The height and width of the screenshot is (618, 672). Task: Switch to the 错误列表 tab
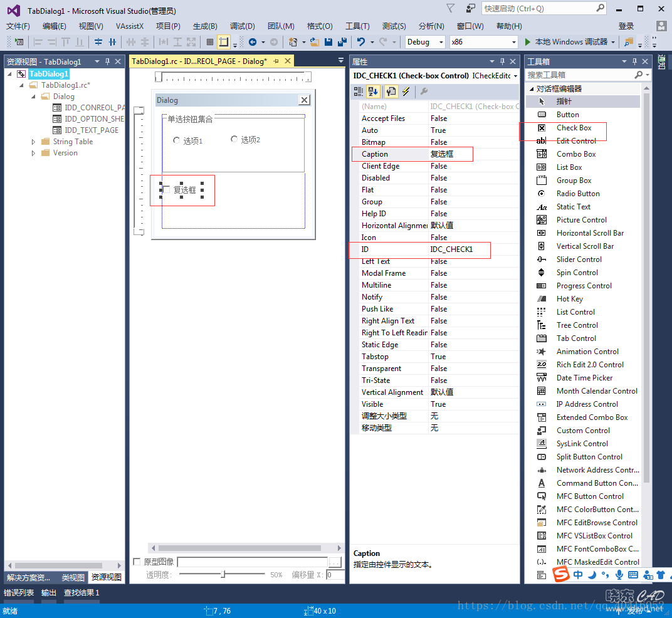19,593
